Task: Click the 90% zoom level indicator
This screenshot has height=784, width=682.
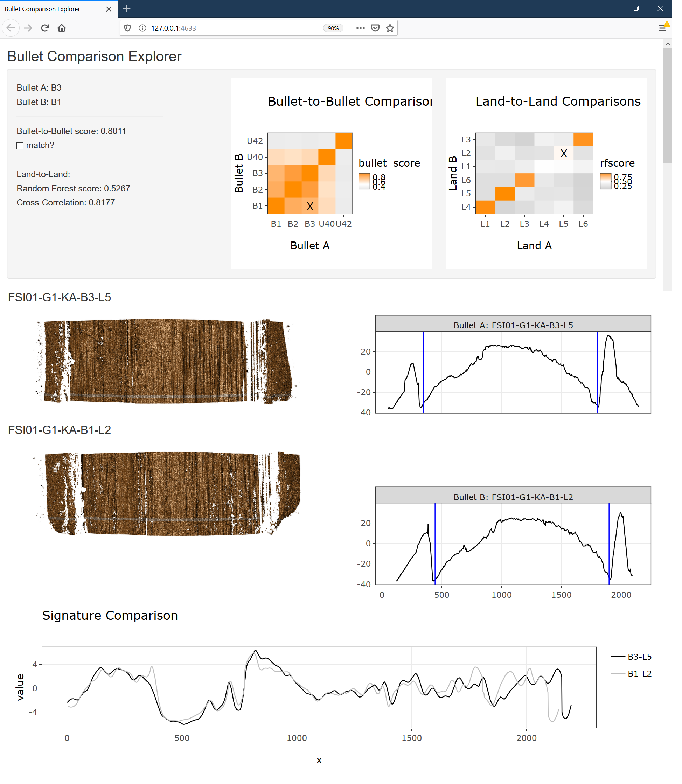Action: tap(333, 28)
